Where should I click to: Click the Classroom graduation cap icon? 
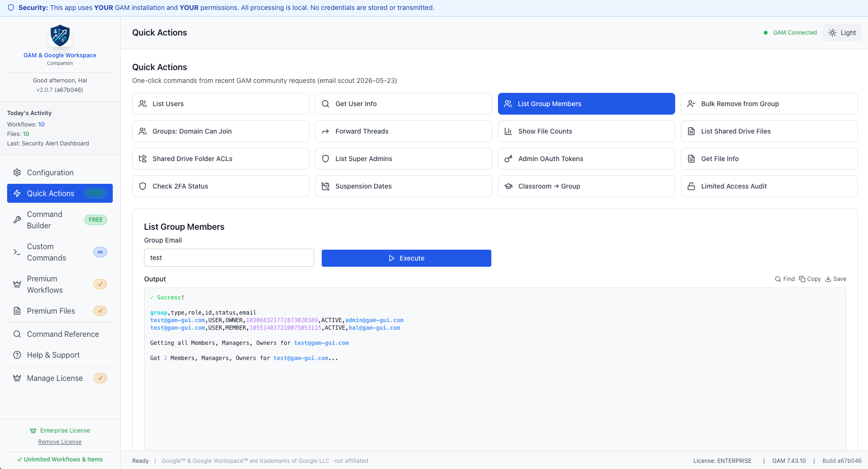point(508,186)
